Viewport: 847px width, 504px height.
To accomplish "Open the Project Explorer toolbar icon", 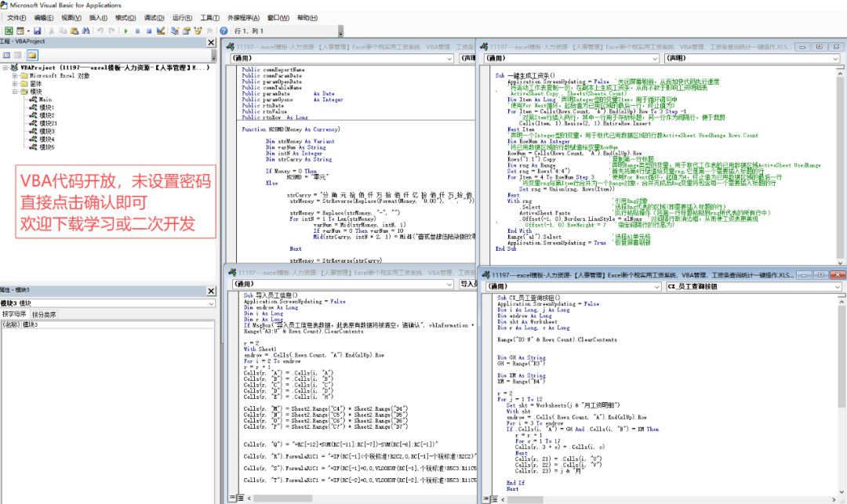I will 176,31.
